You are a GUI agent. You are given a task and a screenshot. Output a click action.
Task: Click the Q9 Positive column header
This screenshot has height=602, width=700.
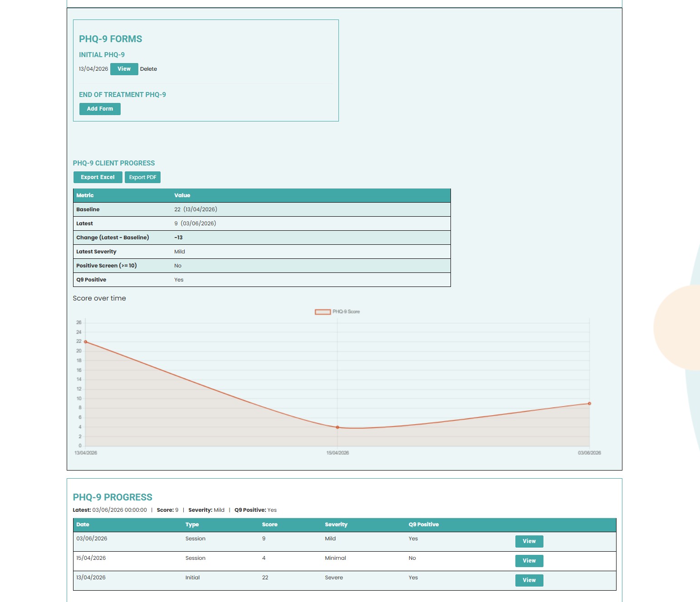coord(424,524)
